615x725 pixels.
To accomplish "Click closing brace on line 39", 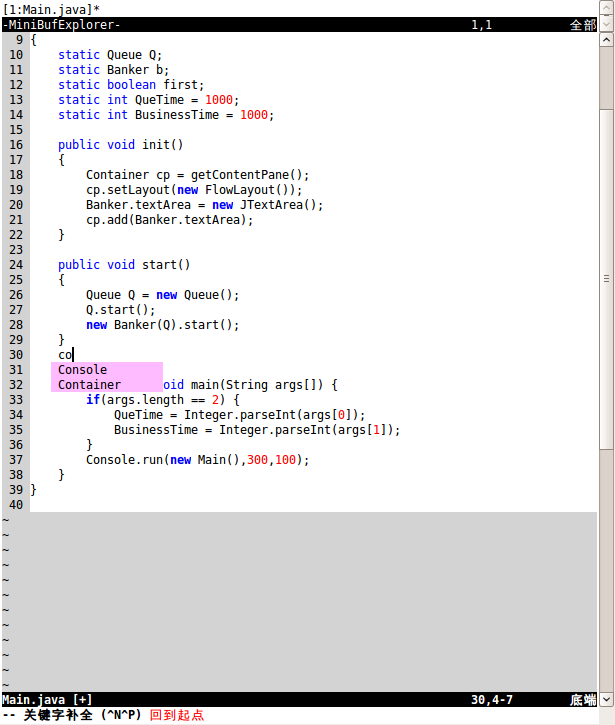I will tap(33, 490).
